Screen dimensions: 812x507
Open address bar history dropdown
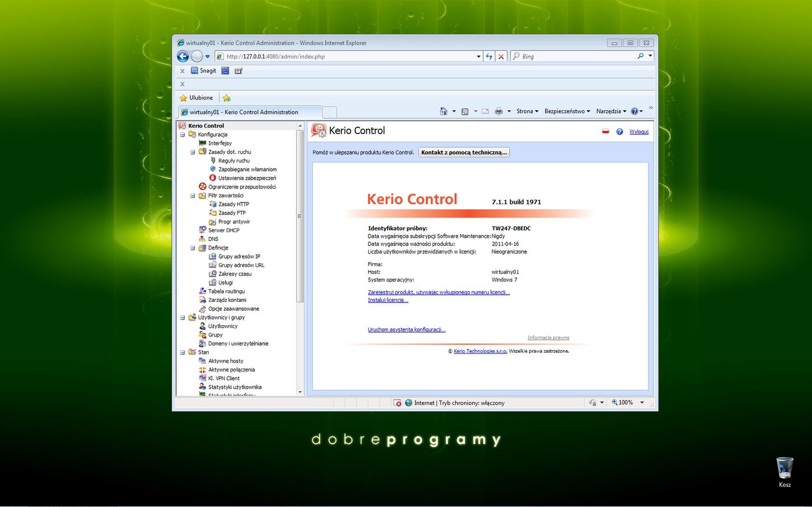[478, 57]
